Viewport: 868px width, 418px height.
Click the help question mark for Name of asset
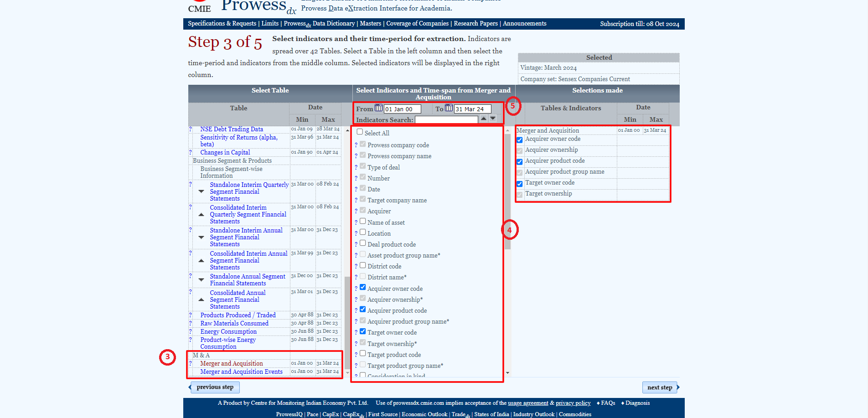(x=356, y=223)
